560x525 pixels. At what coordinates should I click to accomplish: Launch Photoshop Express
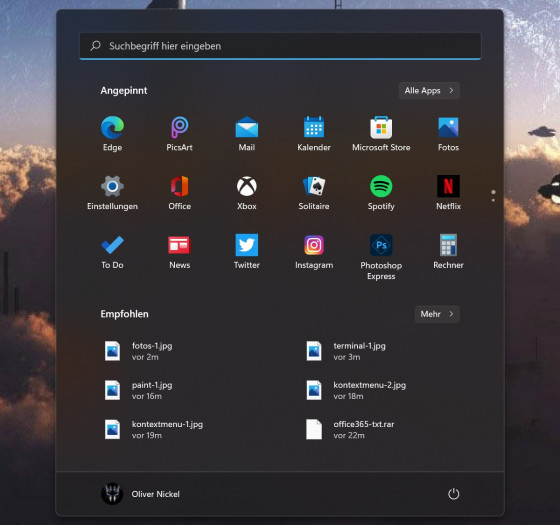coord(381,257)
